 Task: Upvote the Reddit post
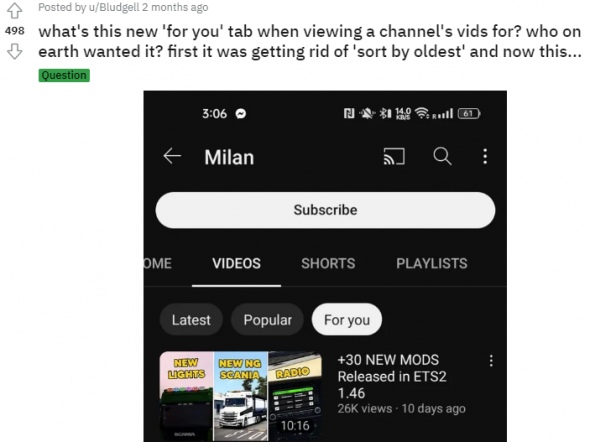[x=15, y=10]
